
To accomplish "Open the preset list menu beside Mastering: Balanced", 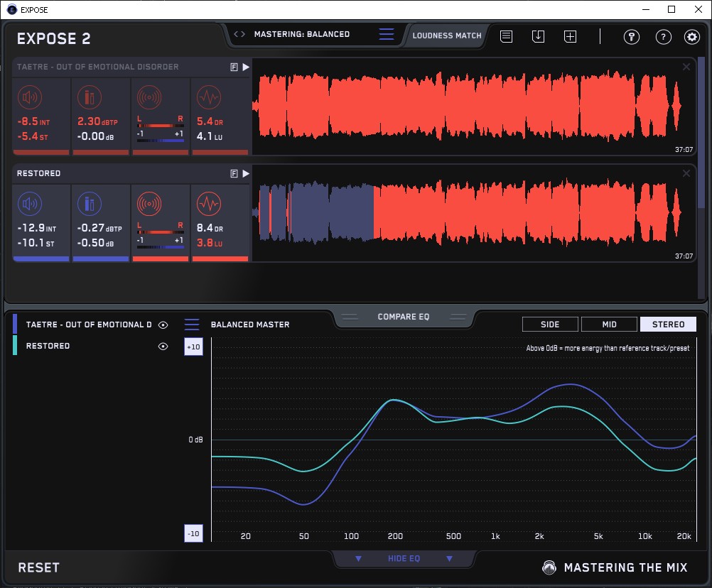I will tap(387, 34).
